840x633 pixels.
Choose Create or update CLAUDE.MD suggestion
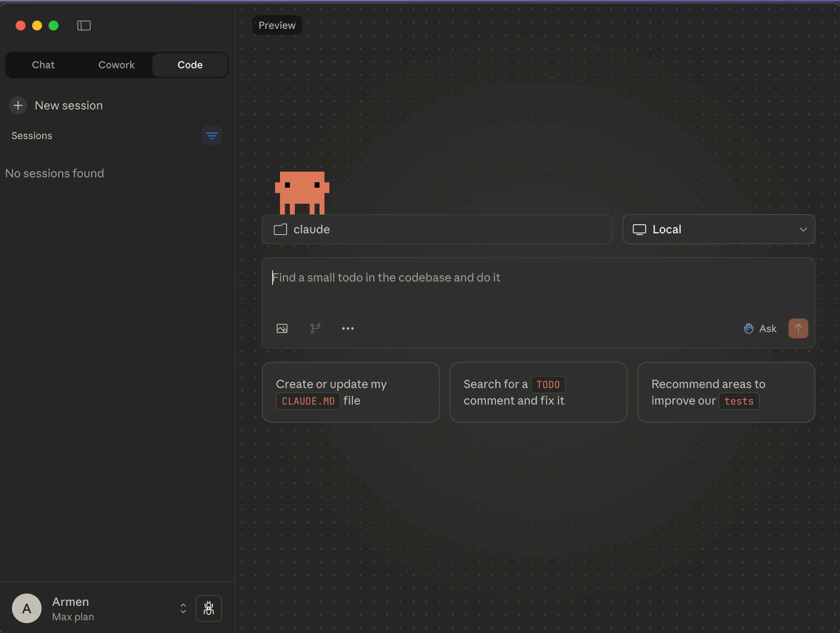tap(351, 392)
